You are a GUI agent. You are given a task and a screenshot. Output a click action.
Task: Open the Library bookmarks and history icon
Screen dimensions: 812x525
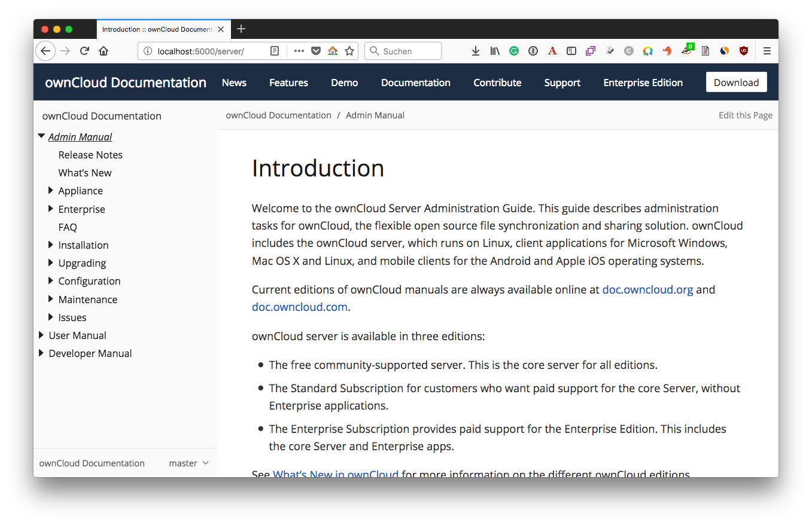[x=495, y=51]
